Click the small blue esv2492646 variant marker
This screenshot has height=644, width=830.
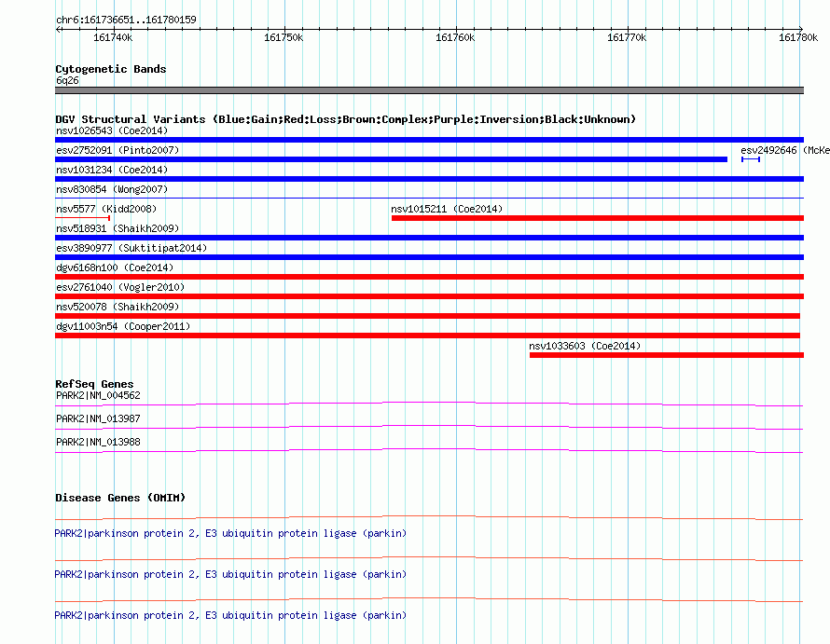coord(751,159)
